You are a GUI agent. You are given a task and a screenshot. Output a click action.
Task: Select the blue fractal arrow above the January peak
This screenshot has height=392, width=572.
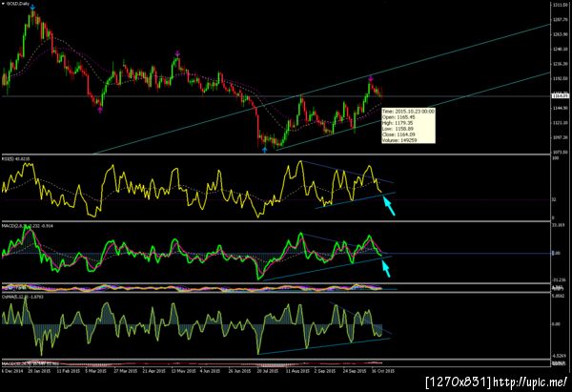pos(32,8)
